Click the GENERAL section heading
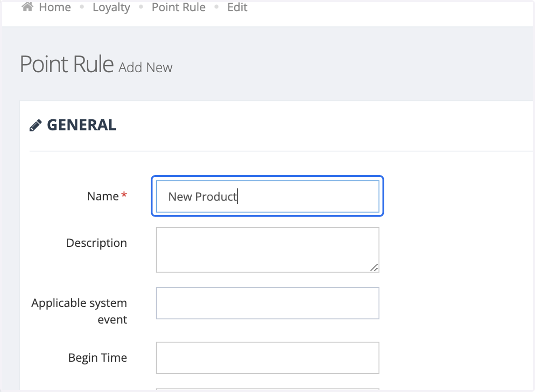This screenshot has height=392, width=535. coord(82,125)
